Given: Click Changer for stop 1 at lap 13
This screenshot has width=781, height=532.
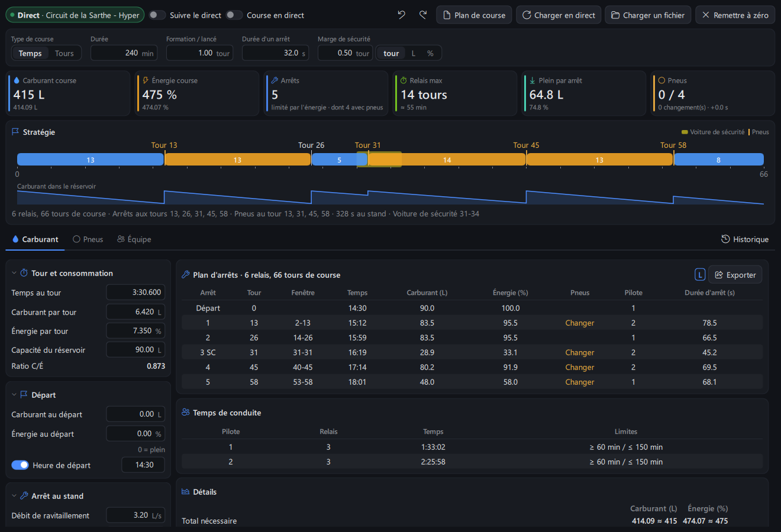Looking at the screenshot, I should (x=580, y=323).
